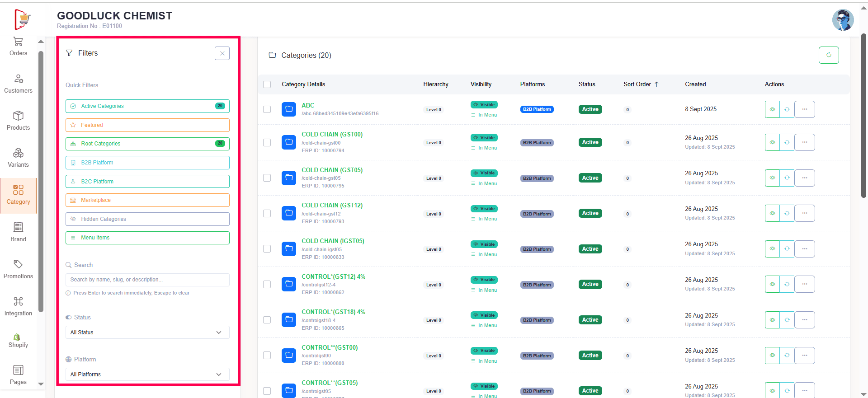Click the Promotions tag icon
Screen dimensions: 868x398
tap(18, 264)
